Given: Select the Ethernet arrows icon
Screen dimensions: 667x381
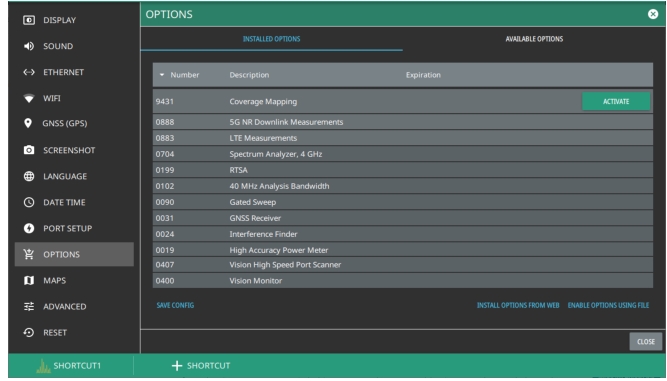Looking at the screenshot, I should point(29,72).
